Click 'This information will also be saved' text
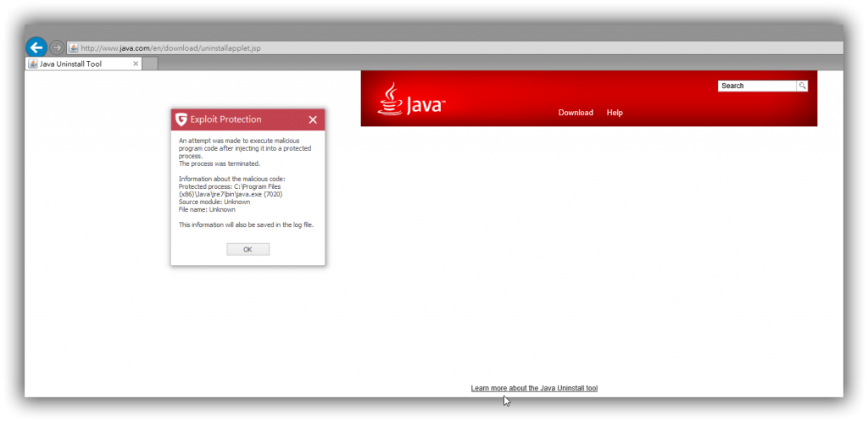The width and height of the screenshot is (868, 421). point(247,225)
